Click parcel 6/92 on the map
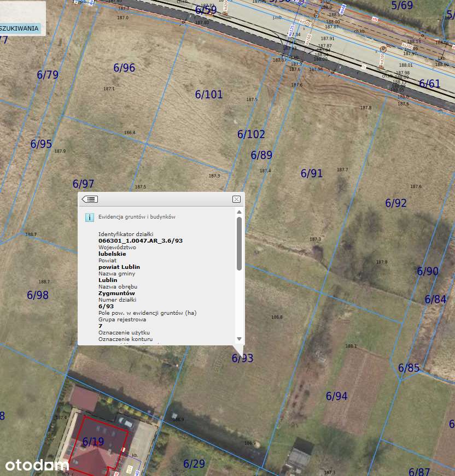Image resolution: width=455 pixels, height=476 pixels. coord(396,203)
